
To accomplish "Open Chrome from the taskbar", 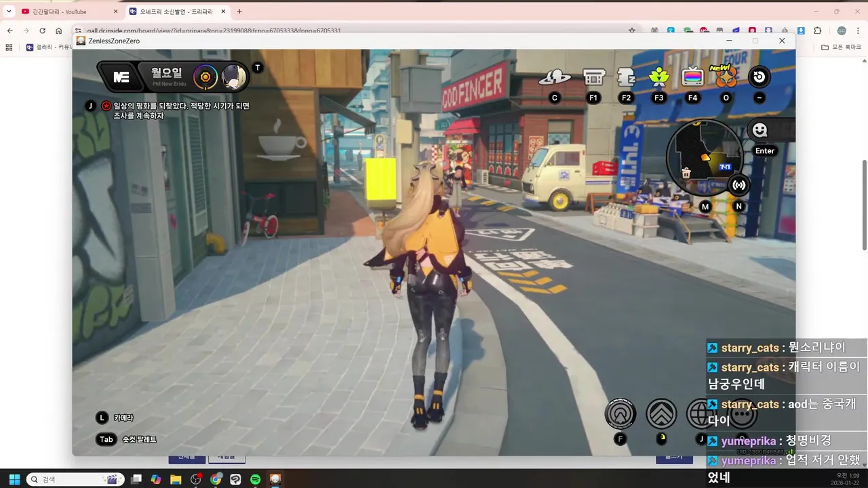I will coord(216,479).
